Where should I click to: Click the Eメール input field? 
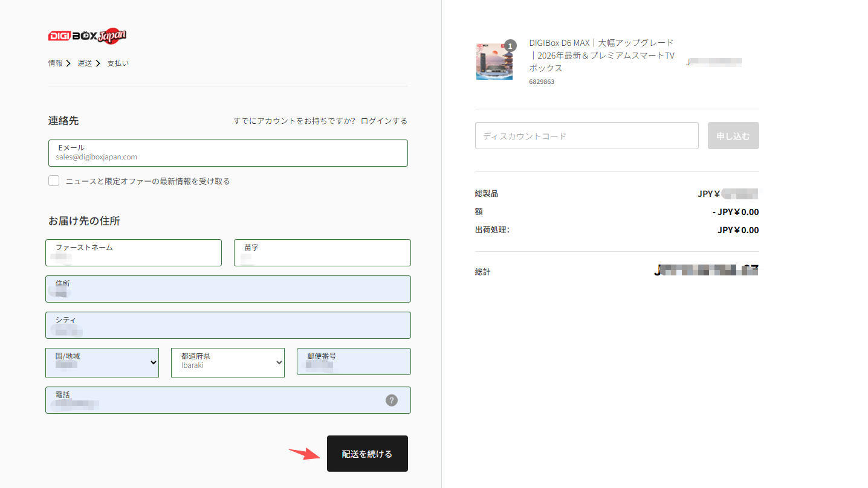tap(228, 153)
